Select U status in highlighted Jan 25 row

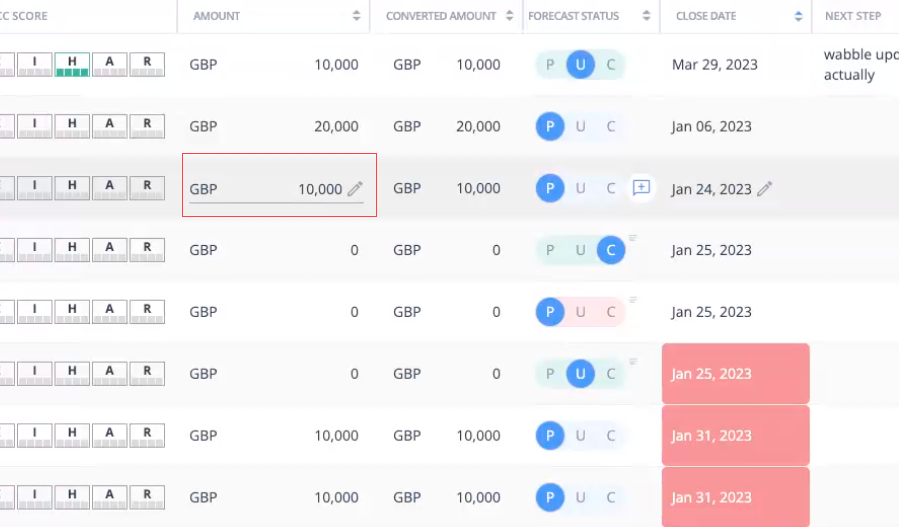click(580, 374)
